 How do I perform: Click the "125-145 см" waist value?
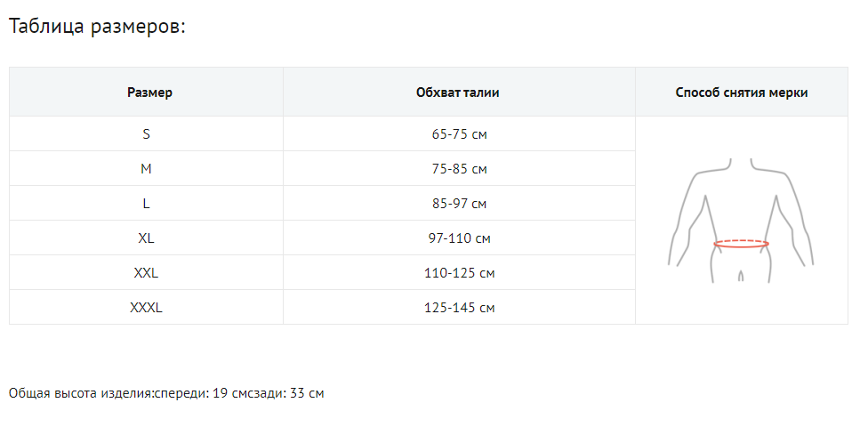click(459, 308)
